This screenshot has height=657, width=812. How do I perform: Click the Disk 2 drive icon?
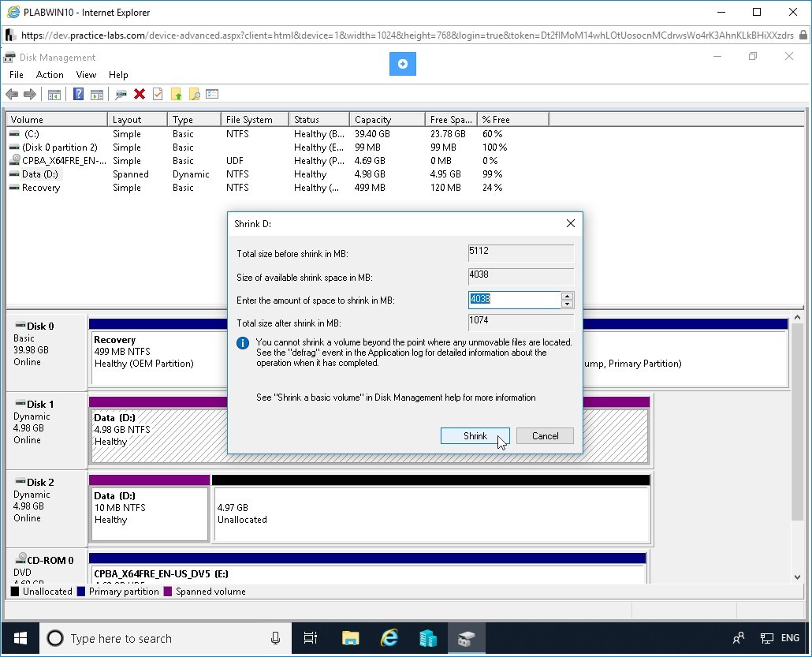pyautogui.click(x=20, y=481)
